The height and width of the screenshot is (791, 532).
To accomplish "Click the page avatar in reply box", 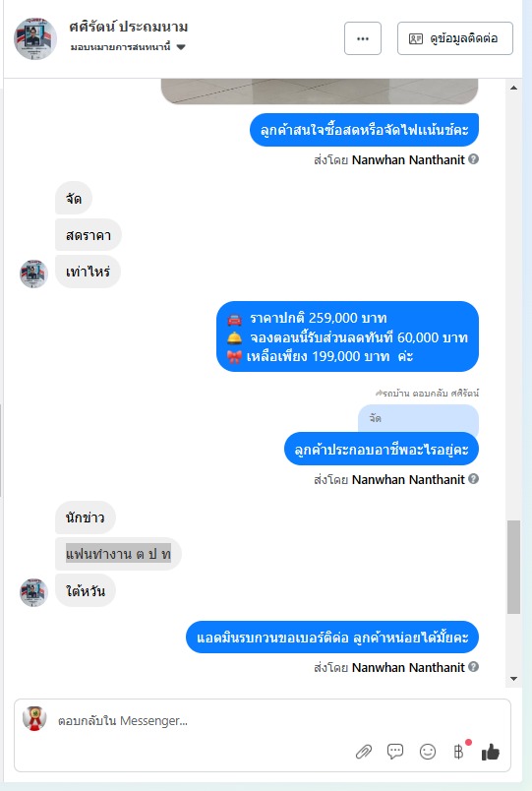I will coord(34,719).
